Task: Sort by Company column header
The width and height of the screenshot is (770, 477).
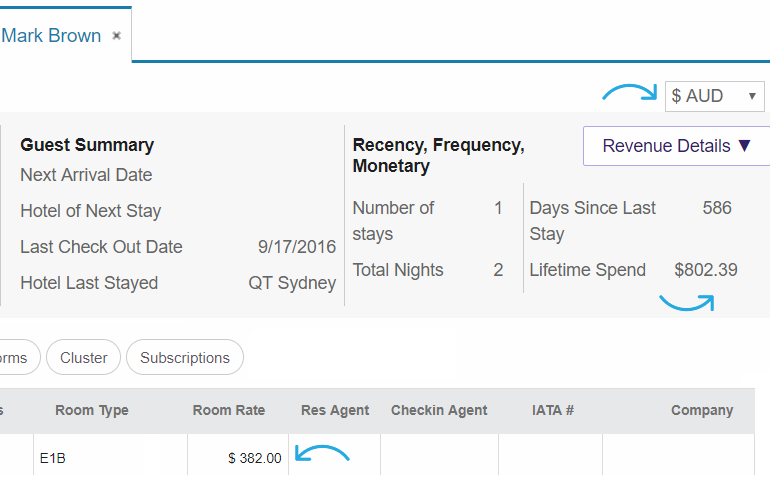Action: tap(702, 410)
